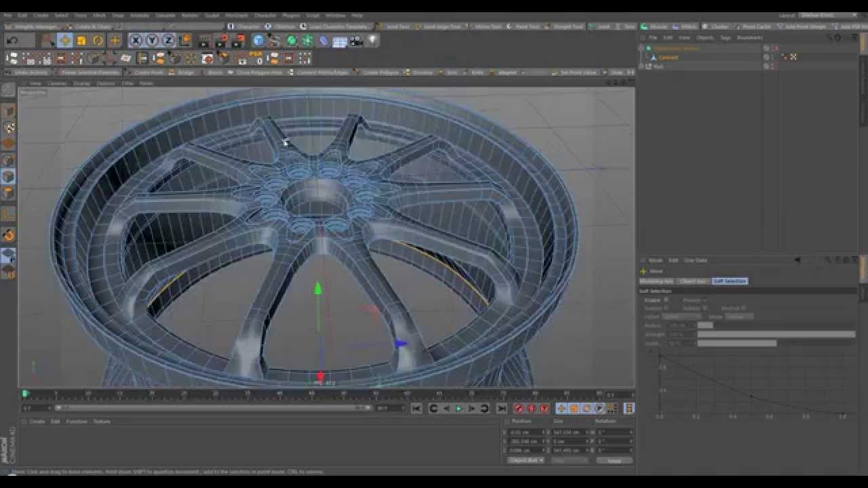Open the Falloff dropdown
This screenshot has height=488, width=868.
(682, 317)
